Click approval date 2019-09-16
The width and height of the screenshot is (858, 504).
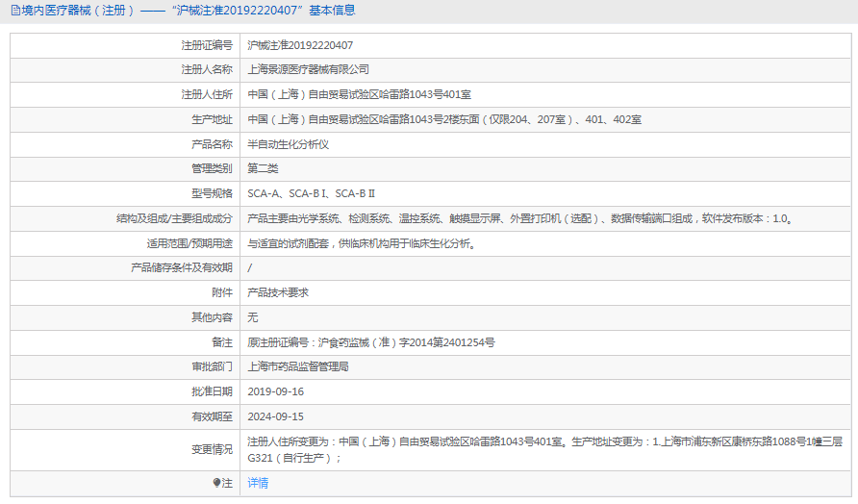pyautogui.click(x=275, y=391)
